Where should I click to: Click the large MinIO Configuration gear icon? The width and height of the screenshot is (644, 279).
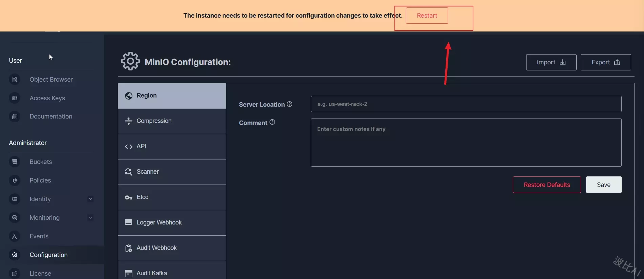coord(130,61)
